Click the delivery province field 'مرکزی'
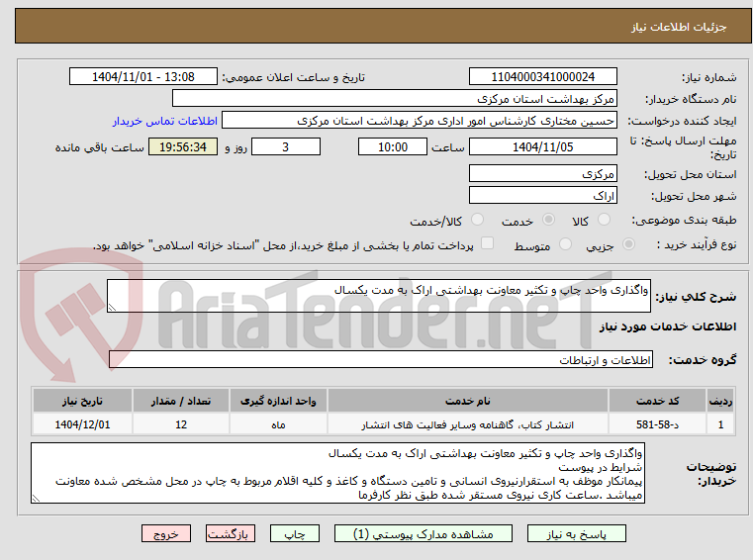The height and width of the screenshot is (560, 753). click(x=542, y=174)
